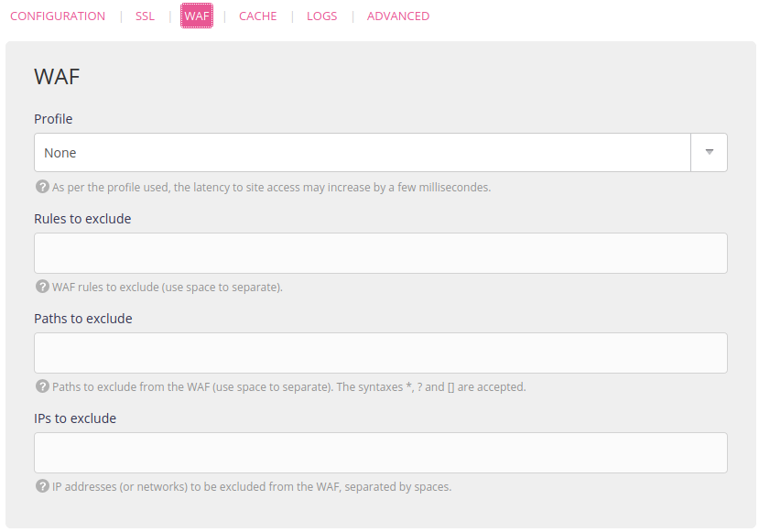This screenshot has width=759, height=532.
Task: Click the WAF section heading
Action: click(x=57, y=77)
